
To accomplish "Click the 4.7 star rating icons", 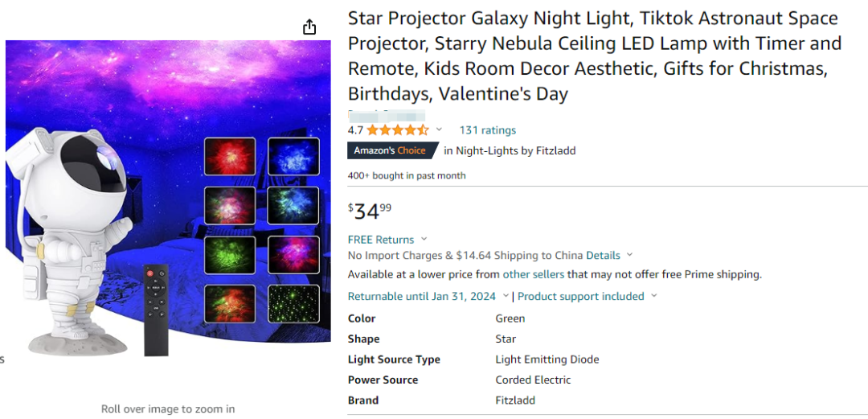I will coord(398,130).
